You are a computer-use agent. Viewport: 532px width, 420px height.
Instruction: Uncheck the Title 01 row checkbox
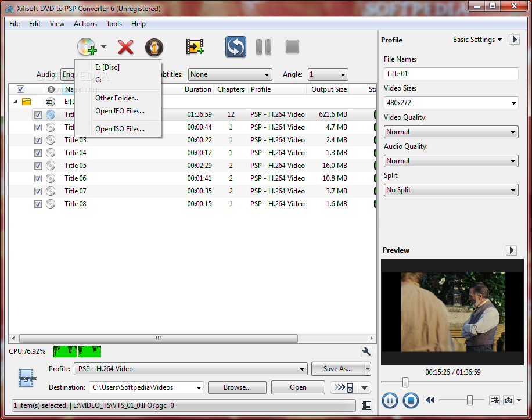[x=38, y=114]
